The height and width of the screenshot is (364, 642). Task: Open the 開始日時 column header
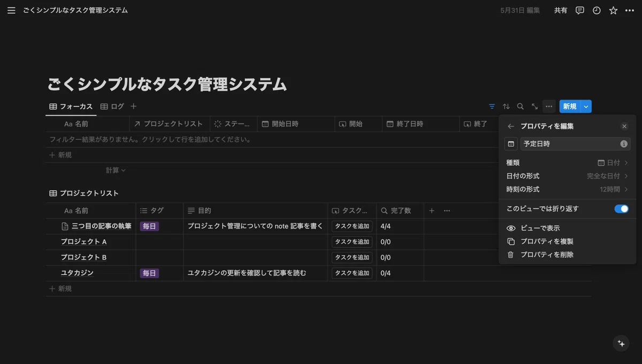[x=297, y=124]
